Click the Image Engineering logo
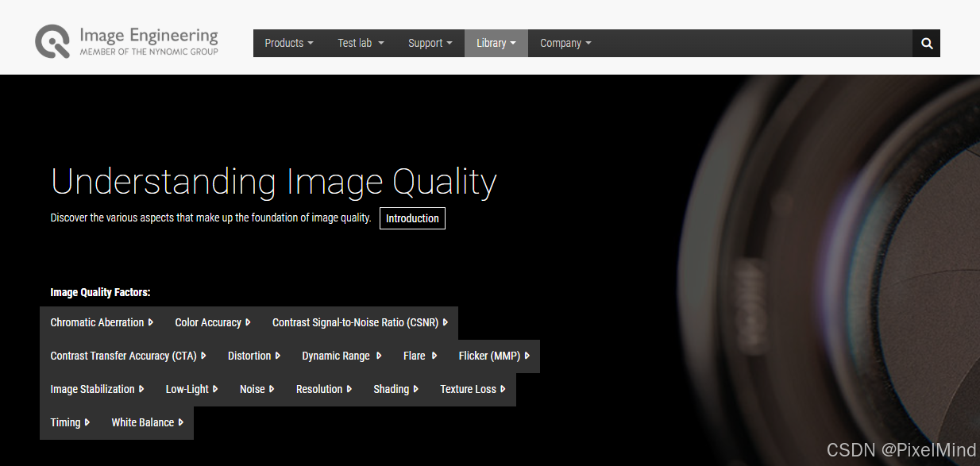980x466 pixels. [x=127, y=41]
